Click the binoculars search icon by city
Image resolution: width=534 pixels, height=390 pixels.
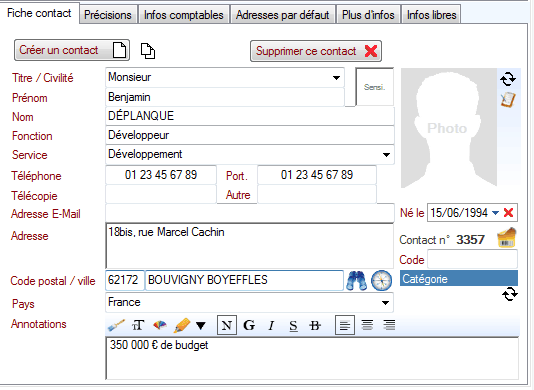pyautogui.click(x=356, y=281)
